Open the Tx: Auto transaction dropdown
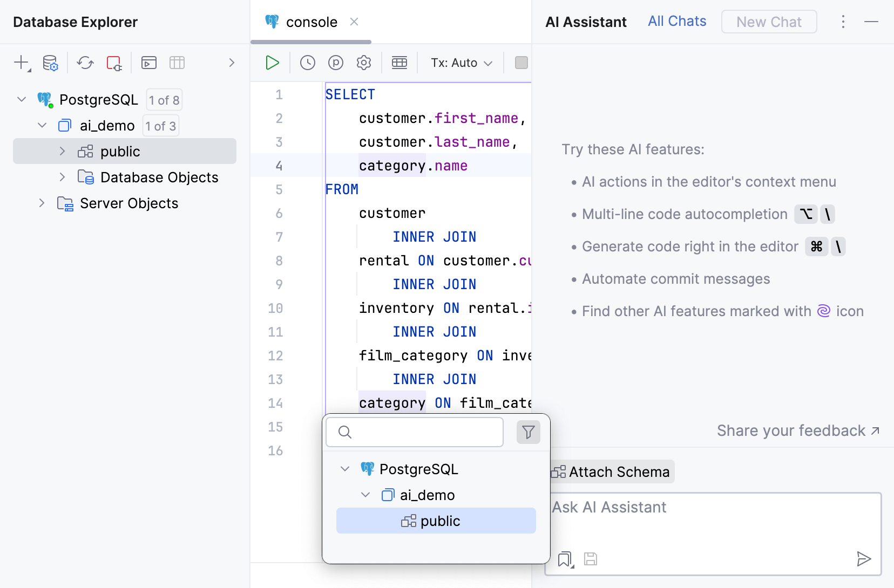894x588 pixels. (x=461, y=63)
